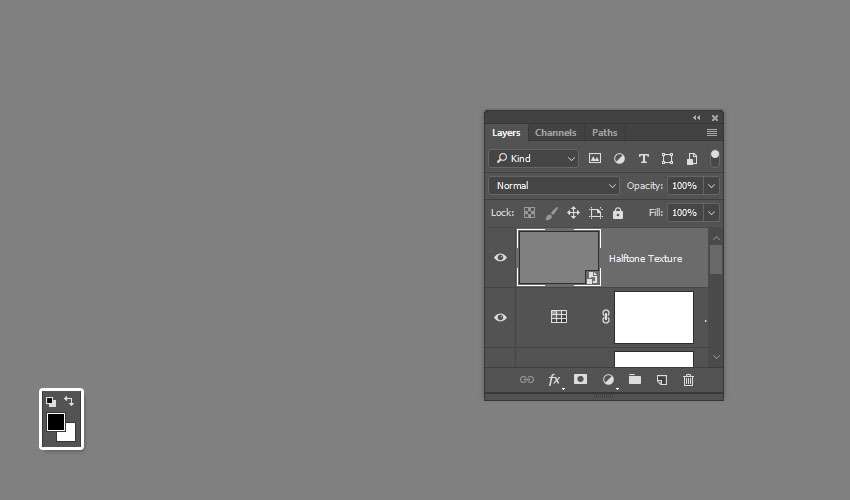Click the black foreground color swatch
This screenshot has height=500, width=850.
pos(55,421)
